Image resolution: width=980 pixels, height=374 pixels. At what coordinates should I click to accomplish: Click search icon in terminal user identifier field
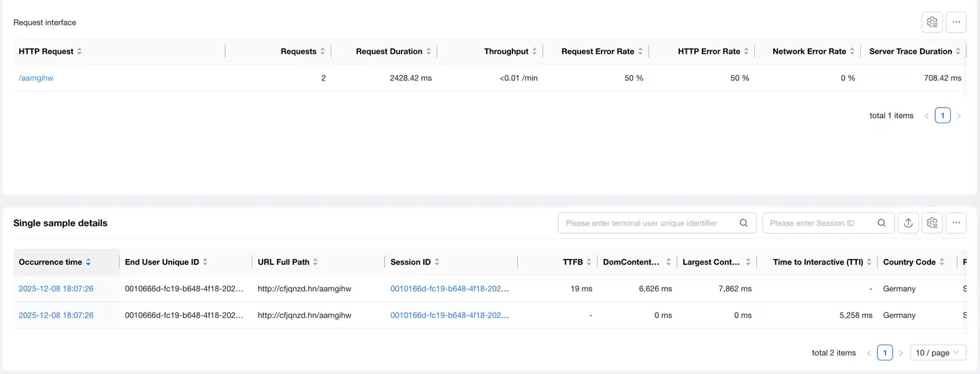(744, 223)
